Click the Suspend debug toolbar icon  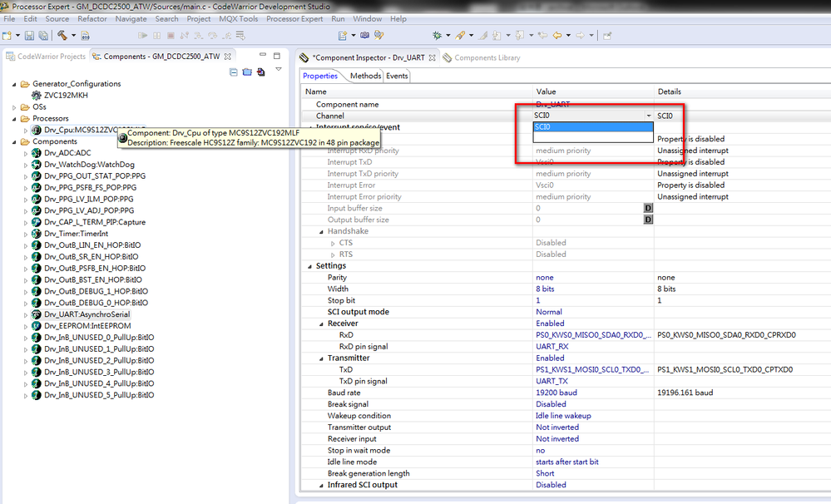pyautogui.click(x=157, y=36)
